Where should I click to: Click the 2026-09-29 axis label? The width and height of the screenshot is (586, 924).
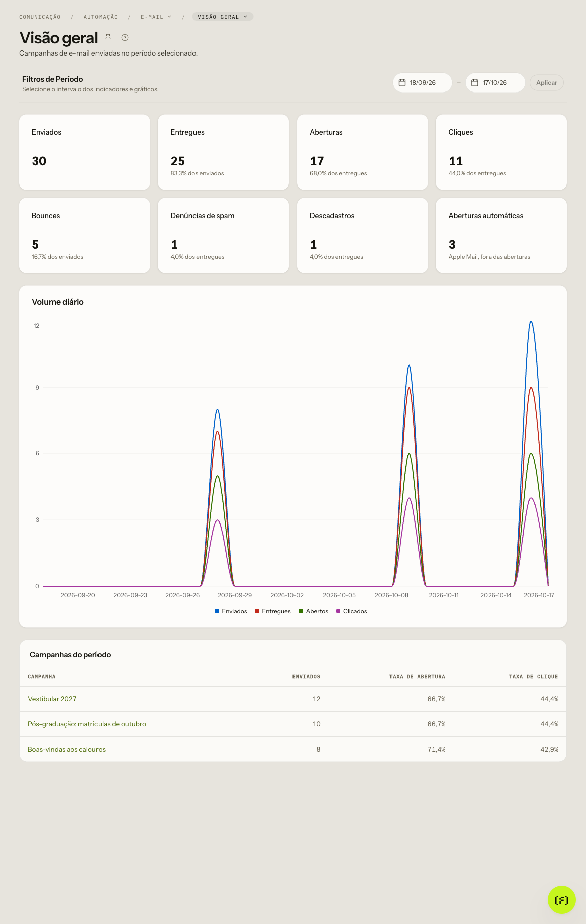pyautogui.click(x=235, y=595)
